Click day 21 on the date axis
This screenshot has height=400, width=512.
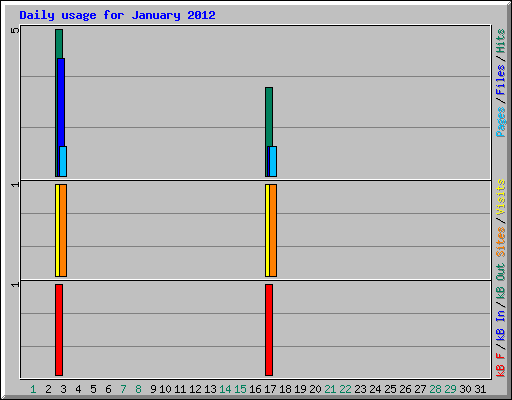pos(330,389)
